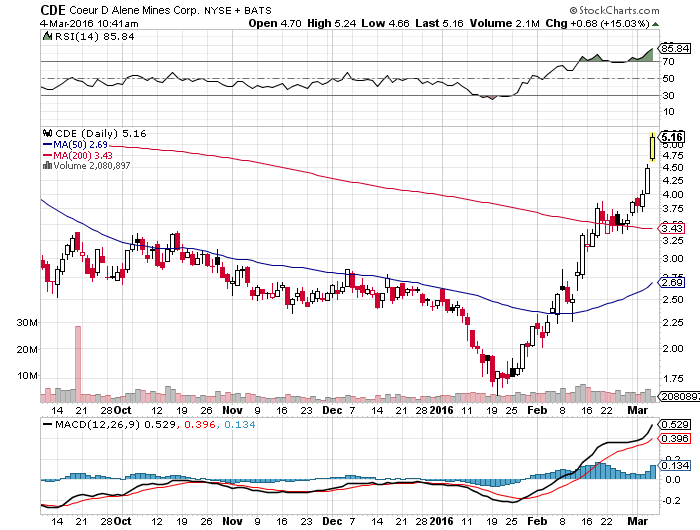Click the 30 RSI axis label
Viewport: 700px width, 530px height.
pyautogui.click(x=668, y=95)
